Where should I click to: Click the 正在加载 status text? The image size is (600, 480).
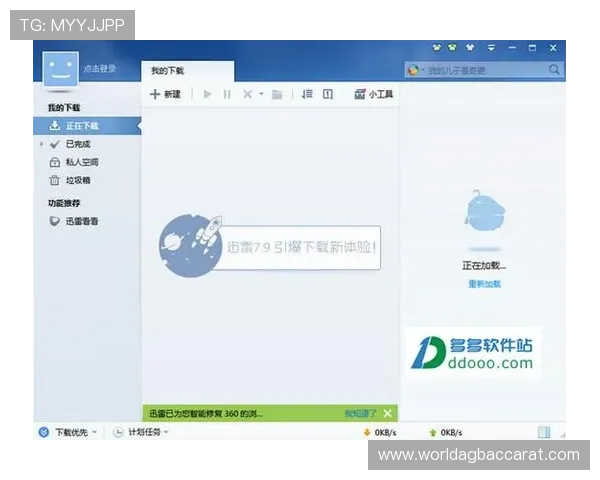point(484,265)
